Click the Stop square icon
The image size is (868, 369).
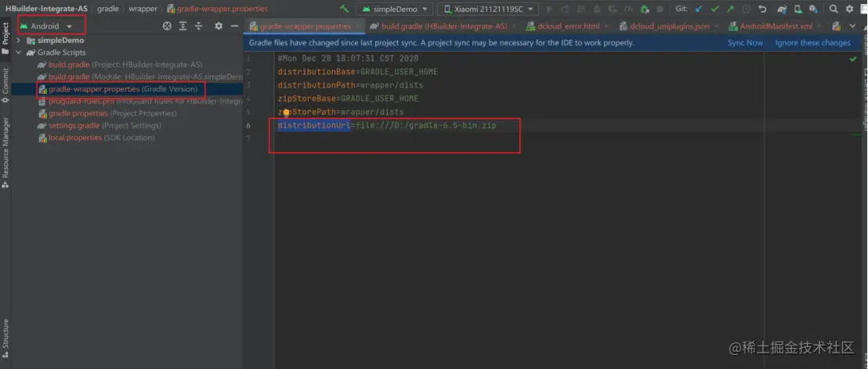coord(660,9)
